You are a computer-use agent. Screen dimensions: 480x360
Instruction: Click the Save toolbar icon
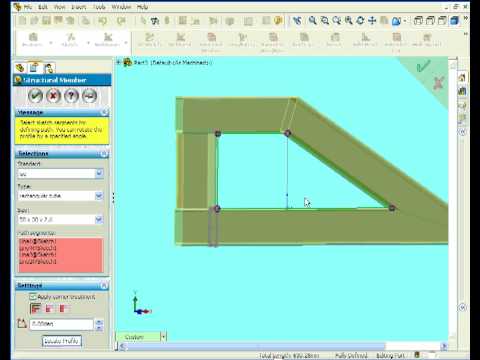tap(46, 21)
